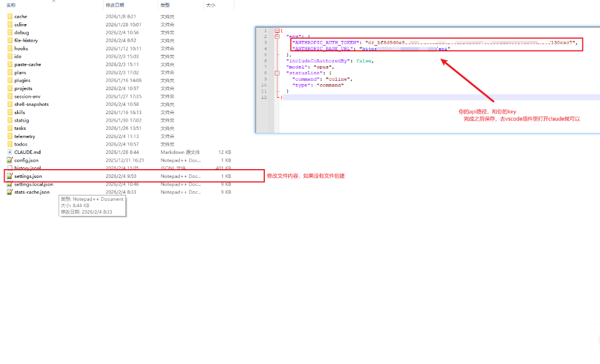Select the settings.local.json file name
The image size is (600, 364).
[x=33, y=184]
